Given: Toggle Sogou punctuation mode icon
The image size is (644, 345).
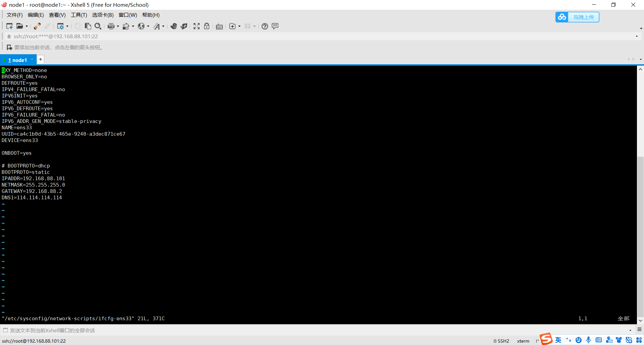Looking at the screenshot, I should 569,340.
